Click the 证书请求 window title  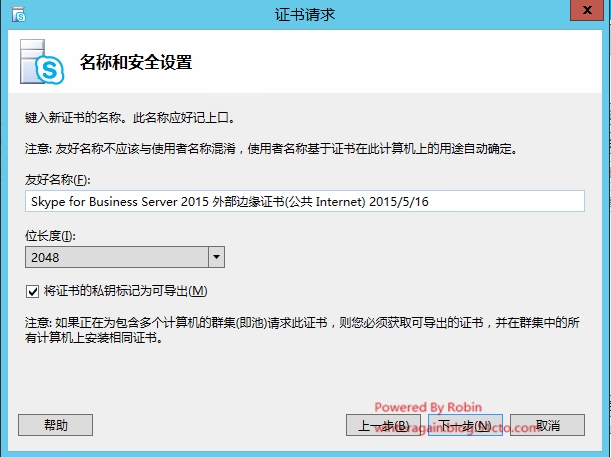click(x=305, y=15)
